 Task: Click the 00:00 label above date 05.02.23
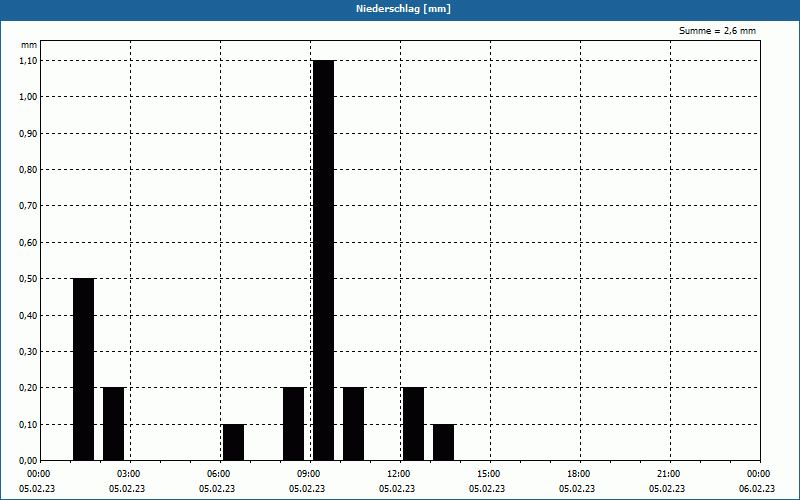point(37,474)
